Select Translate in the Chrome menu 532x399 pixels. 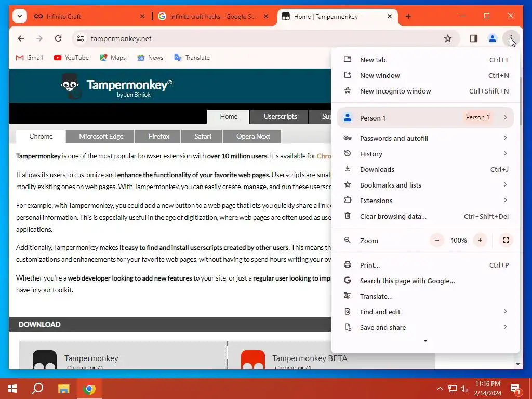425,297
